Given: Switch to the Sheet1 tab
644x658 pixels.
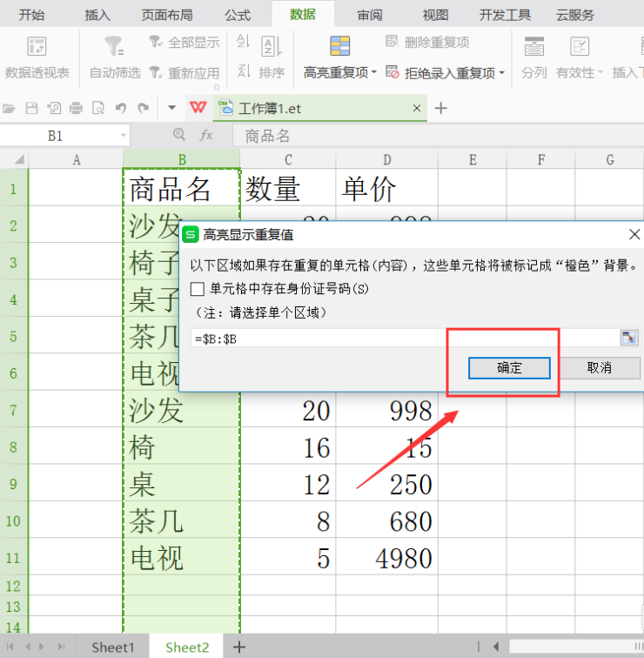Looking at the screenshot, I should point(113,648).
